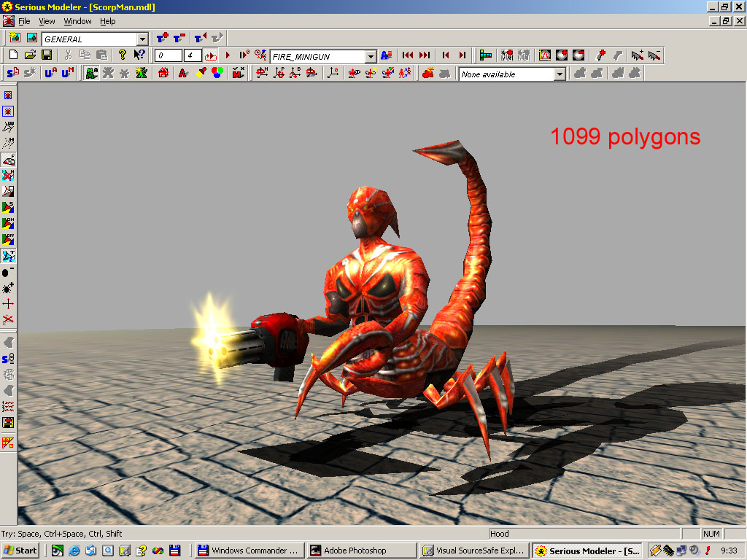Click the create texture icon with sun

15,38
